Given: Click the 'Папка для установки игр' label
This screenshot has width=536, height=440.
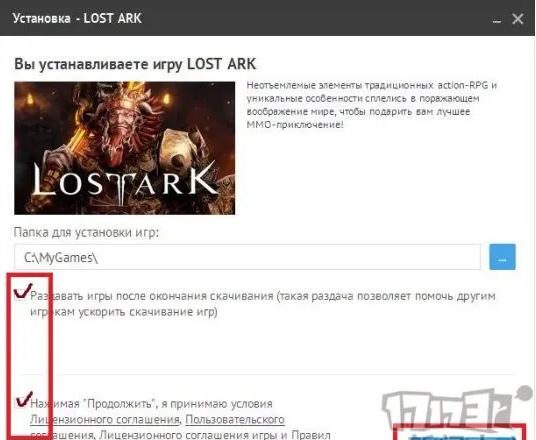Looking at the screenshot, I should pyautogui.click(x=86, y=232).
